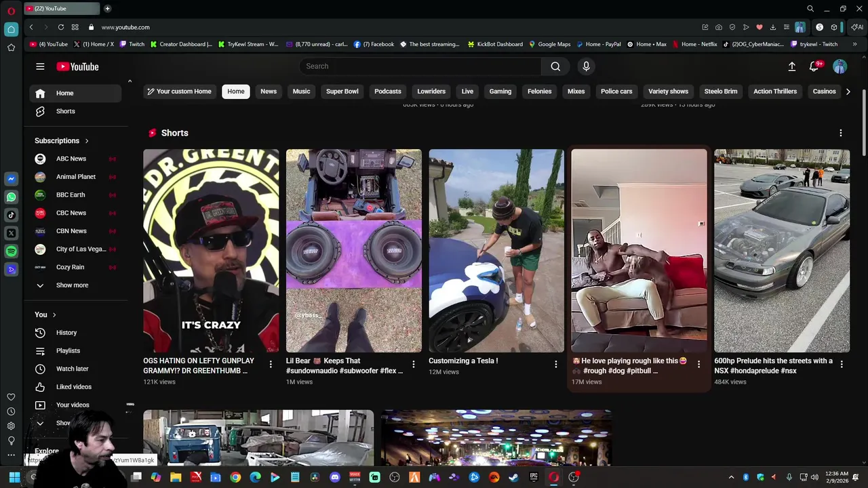Click the address bar URL
868x488 pixels.
tap(125, 27)
